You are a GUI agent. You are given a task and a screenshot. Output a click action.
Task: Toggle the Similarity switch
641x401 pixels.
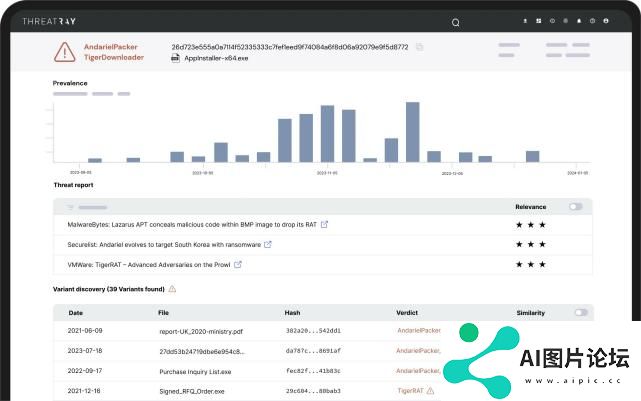(x=581, y=313)
